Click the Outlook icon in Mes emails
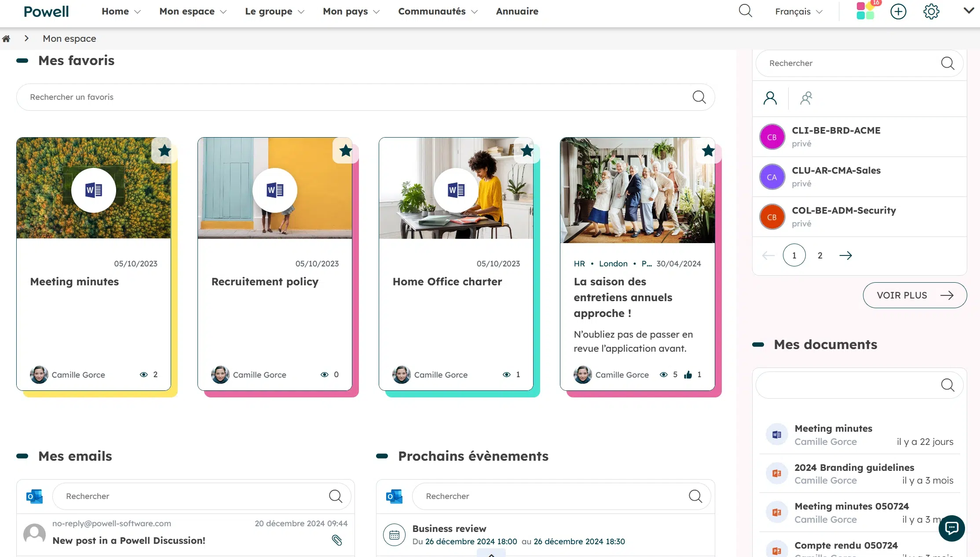The height and width of the screenshot is (557, 980). tap(34, 496)
